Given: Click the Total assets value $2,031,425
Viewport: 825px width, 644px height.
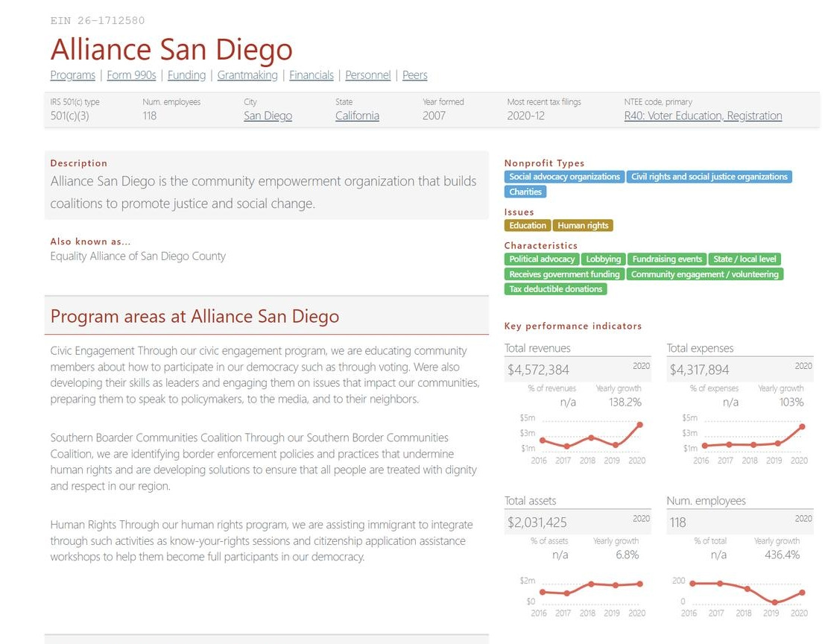Looking at the screenshot, I should 537,523.
